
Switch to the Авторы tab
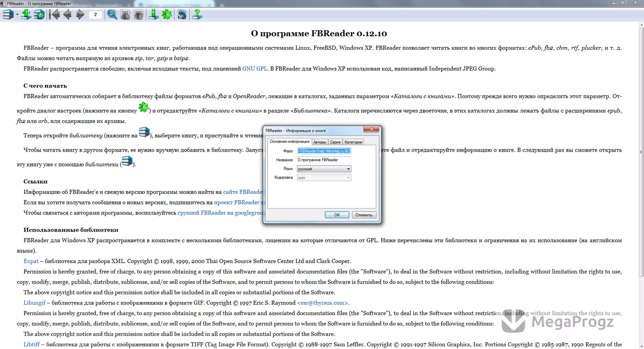tap(320, 142)
